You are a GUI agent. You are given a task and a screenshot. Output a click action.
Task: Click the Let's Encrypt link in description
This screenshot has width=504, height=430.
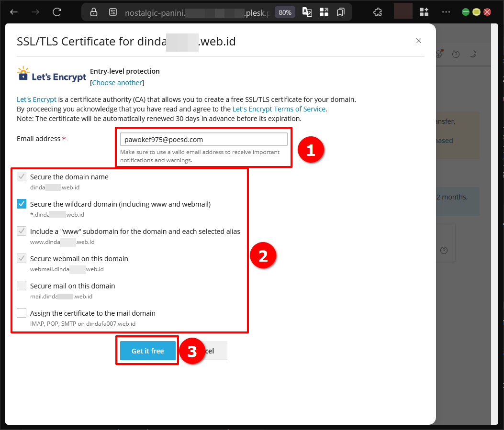tap(36, 99)
